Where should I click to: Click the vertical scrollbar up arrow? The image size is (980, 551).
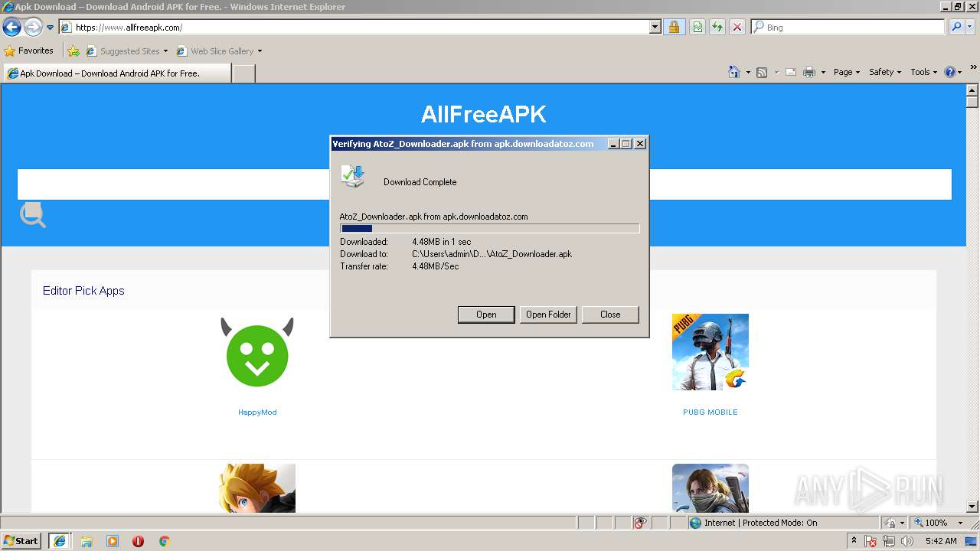pyautogui.click(x=972, y=90)
